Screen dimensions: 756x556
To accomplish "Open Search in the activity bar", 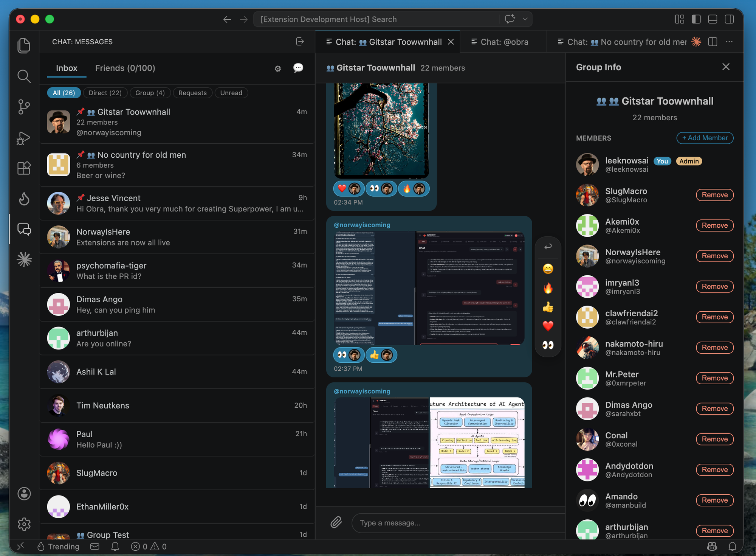I will [x=24, y=76].
